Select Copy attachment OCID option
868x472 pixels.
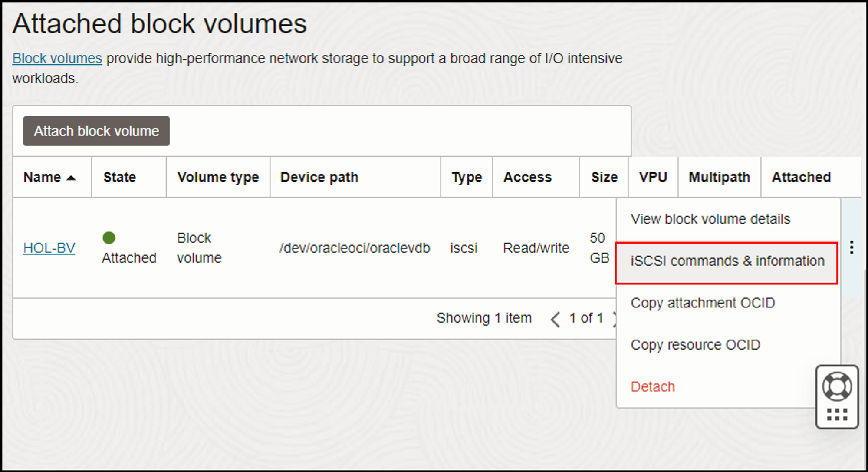(x=702, y=303)
